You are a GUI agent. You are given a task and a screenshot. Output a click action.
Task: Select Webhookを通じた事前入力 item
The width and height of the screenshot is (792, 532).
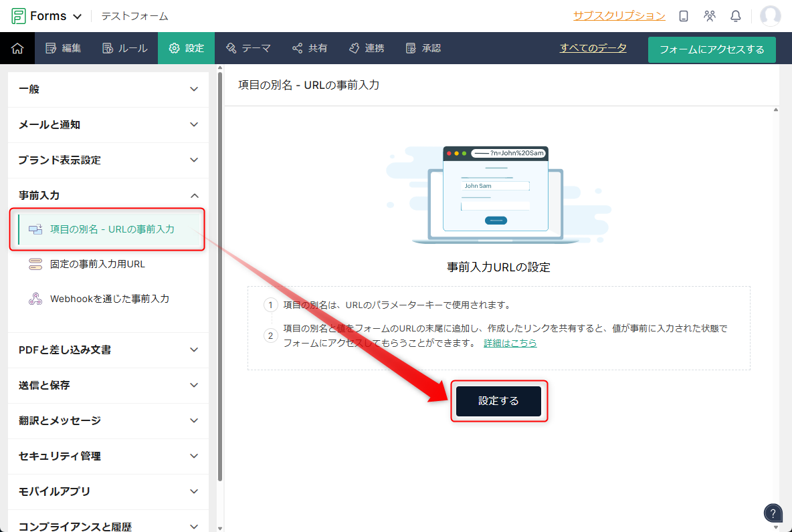(109, 299)
